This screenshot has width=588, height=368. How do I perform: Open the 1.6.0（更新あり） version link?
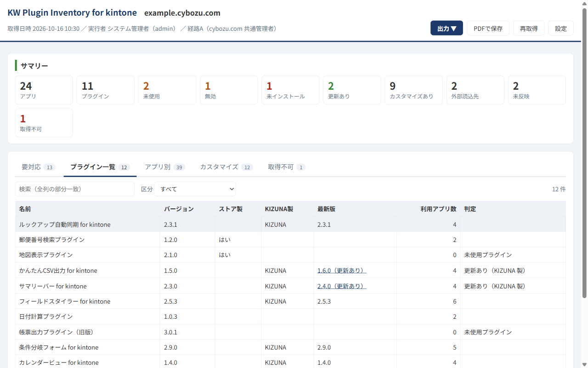342,270
